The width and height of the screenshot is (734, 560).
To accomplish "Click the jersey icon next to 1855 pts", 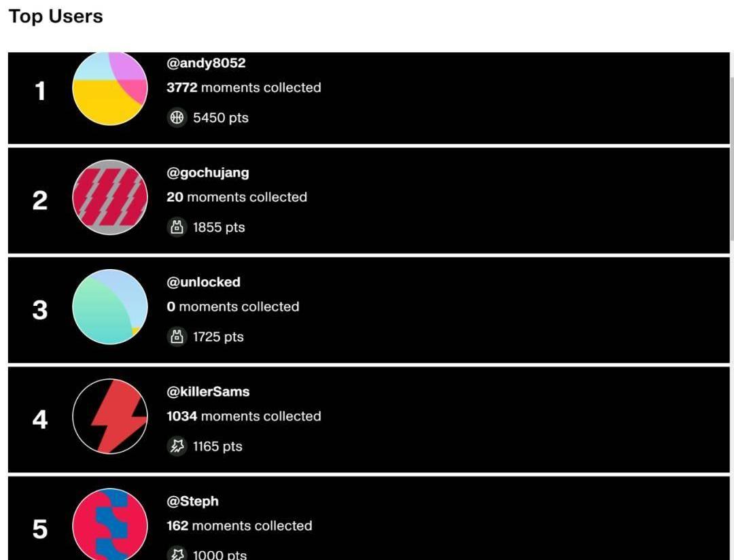I will [177, 228].
